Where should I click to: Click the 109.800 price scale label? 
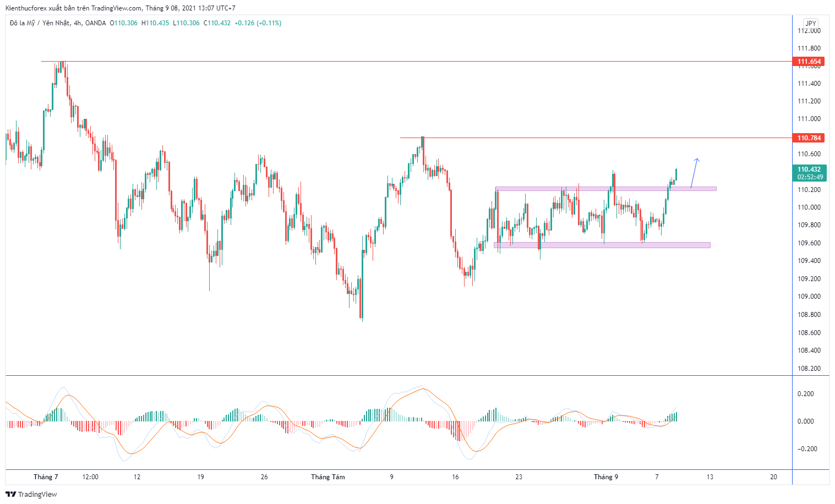tap(809, 225)
